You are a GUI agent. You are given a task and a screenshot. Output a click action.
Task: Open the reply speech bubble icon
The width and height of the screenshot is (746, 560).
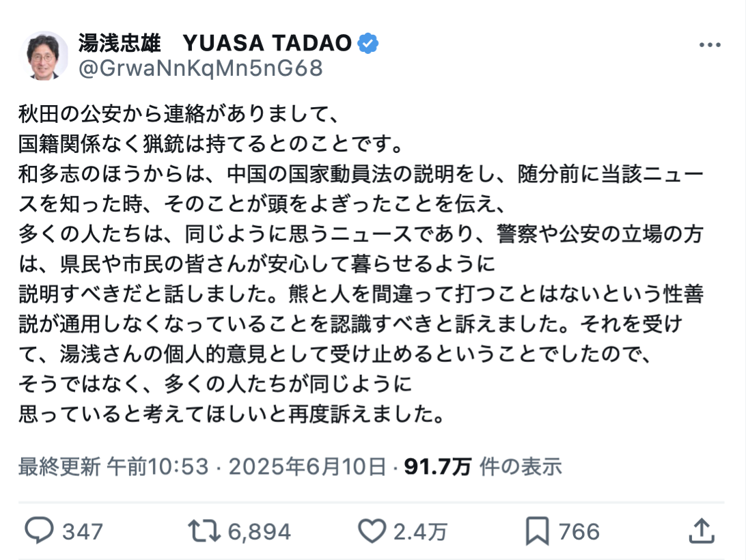pyautogui.click(x=39, y=531)
